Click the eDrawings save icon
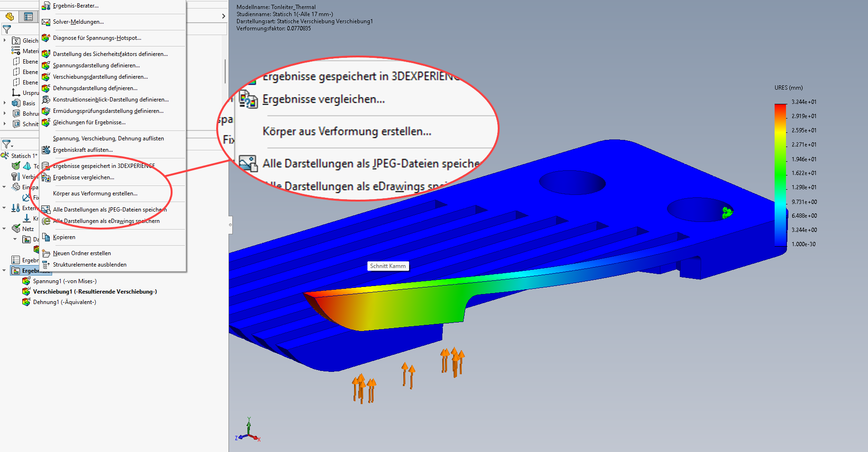 click(46, 221)
